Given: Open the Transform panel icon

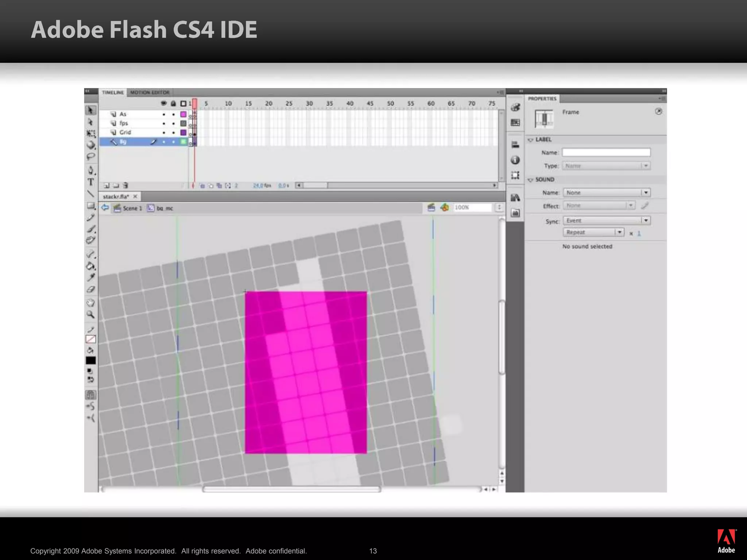Looking at the screenshot, I should (x=515, y=175).
